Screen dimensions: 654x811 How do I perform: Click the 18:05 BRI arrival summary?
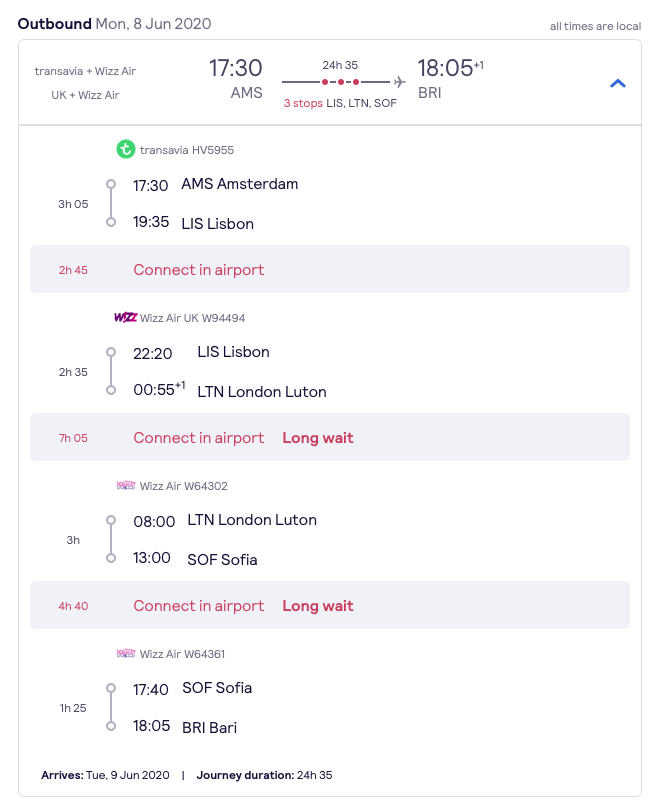coord(450,79)
